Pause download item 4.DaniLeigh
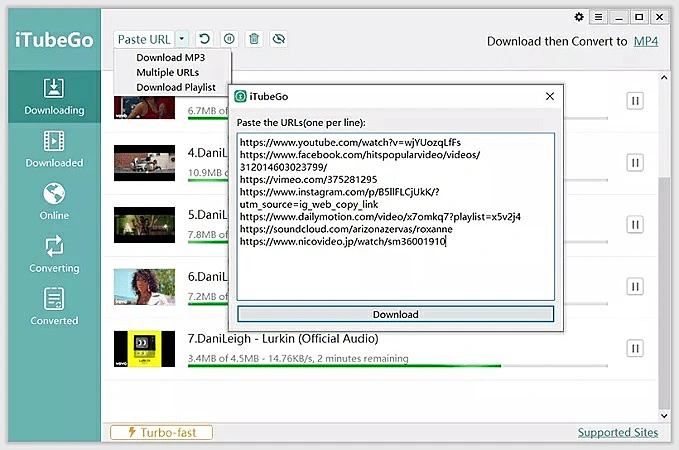The image size is (679, 450). tap(635, 163)
